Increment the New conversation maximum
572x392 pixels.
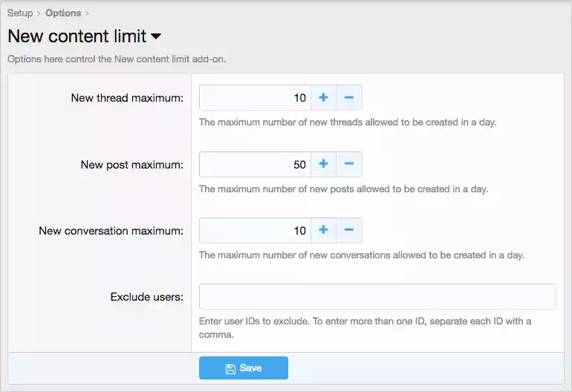(x=323, y=230)
